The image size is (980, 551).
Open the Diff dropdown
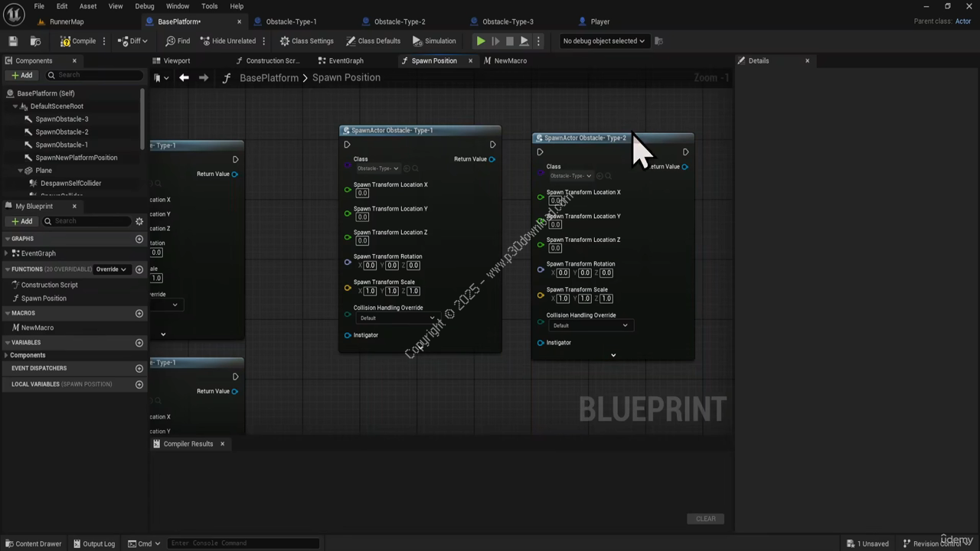(x=133, y=41)
